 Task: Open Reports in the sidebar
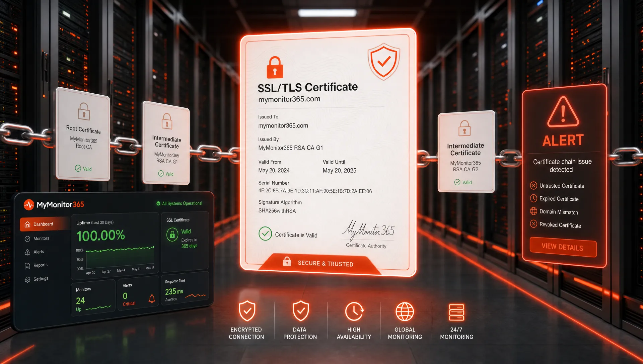[x=41, y=265]
